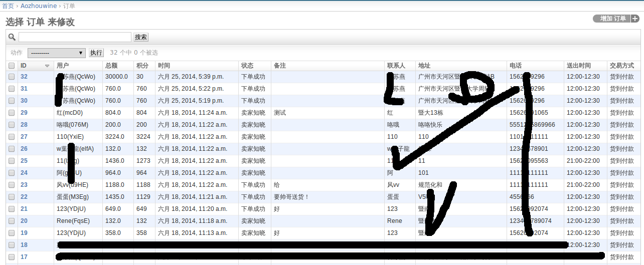This screenshot has height=265, width=644.
Task: Sort by 联系人 column header
Action: [x=396, y=66]
